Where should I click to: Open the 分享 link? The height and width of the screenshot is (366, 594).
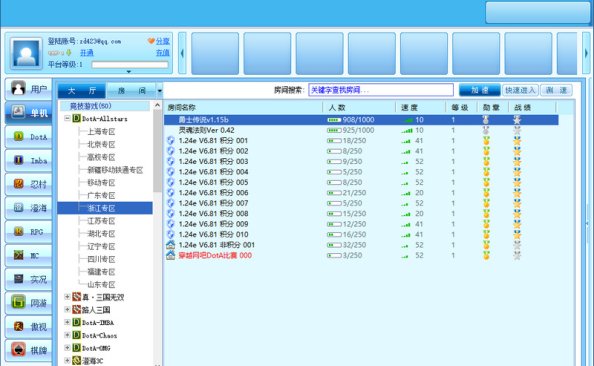point(163,41)
